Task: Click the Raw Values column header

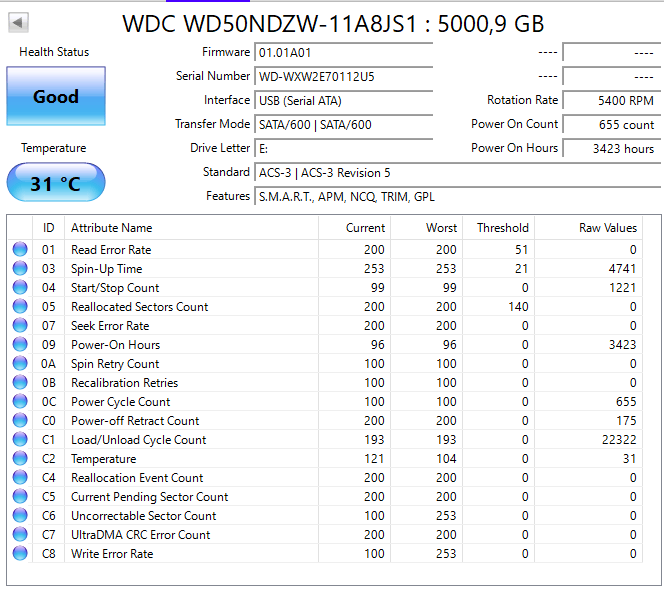Action: coord(589,228)
